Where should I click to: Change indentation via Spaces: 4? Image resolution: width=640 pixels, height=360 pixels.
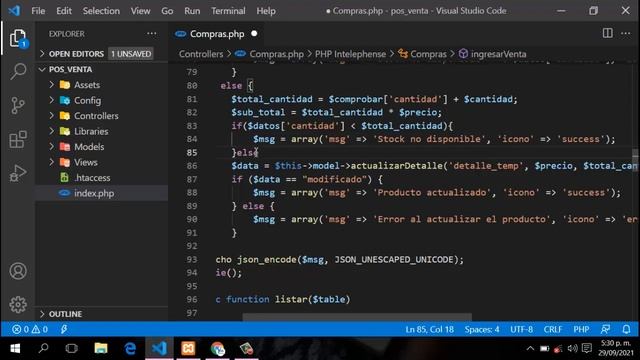[x=482, y=329]
